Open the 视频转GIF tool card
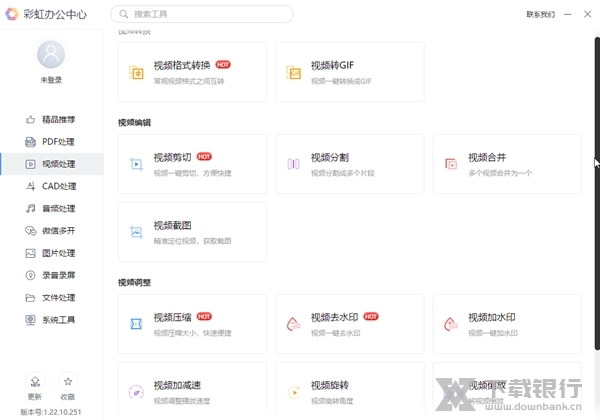The image size is (600, 420). 350,72
